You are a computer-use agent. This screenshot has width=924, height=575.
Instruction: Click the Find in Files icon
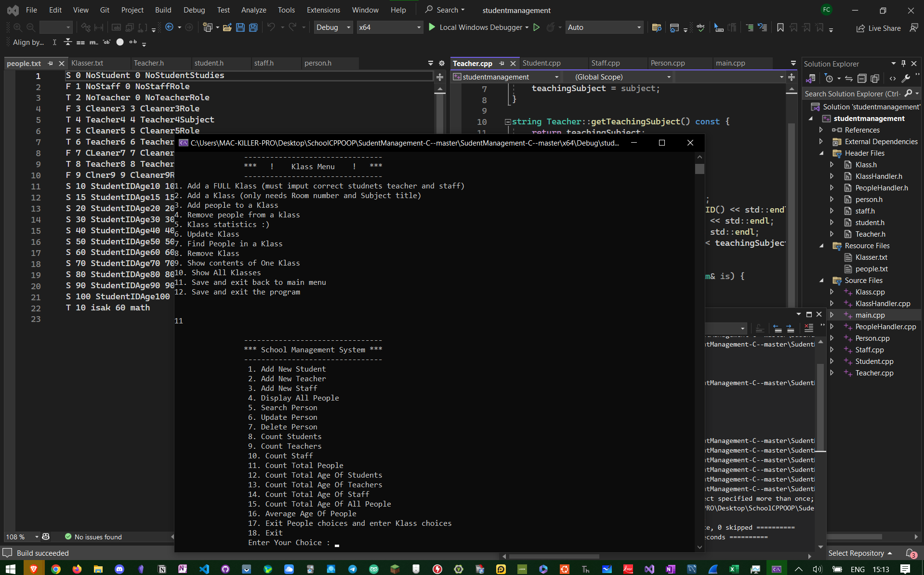(656, 27)
